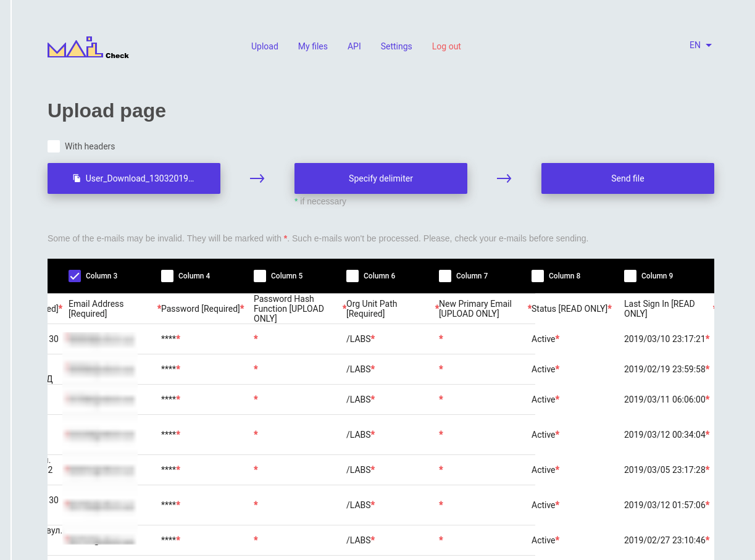Image resolution: width=755 pixels, height=560 pixels.
Task: Toggle the Column 9 checkbox
Action: 630,276
